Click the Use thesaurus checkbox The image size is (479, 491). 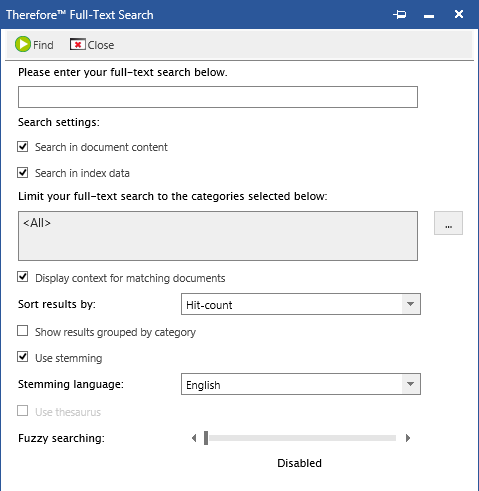coord(23,411)
